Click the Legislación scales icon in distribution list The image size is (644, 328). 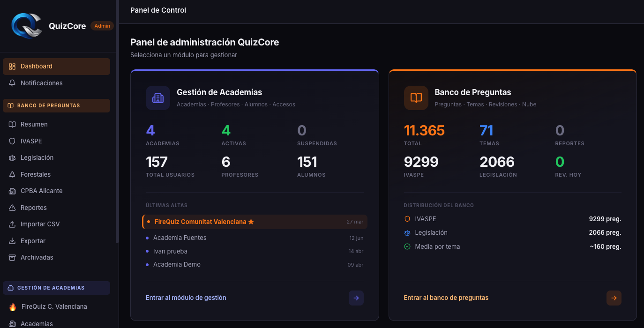coord(407,233)
